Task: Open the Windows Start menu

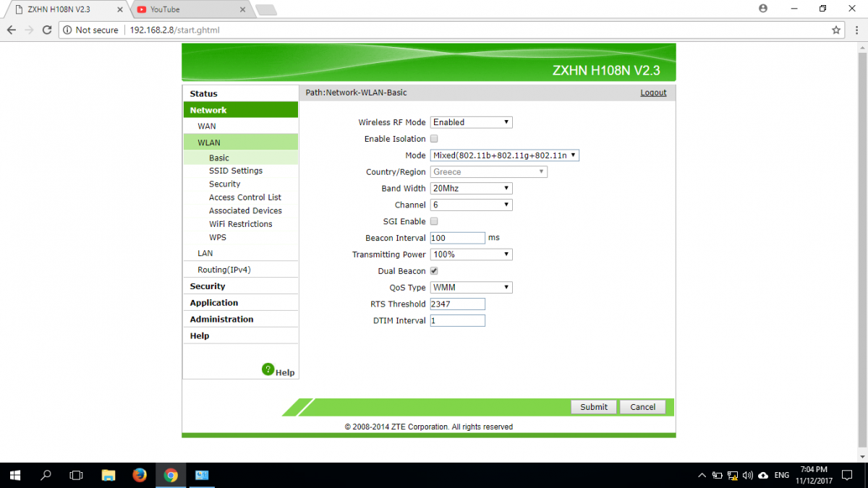Action: [14, 475]
